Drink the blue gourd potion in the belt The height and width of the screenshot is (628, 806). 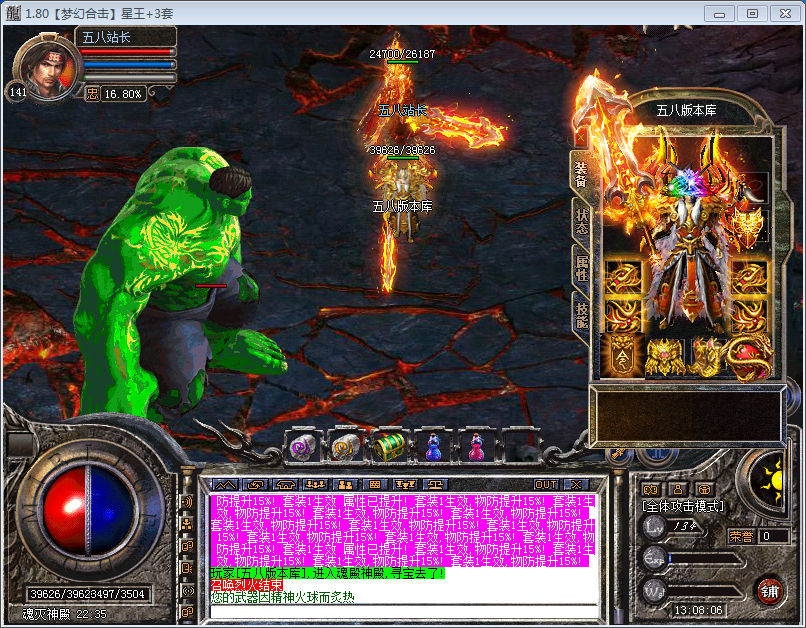pyautogui.click(x=433, y=447)
